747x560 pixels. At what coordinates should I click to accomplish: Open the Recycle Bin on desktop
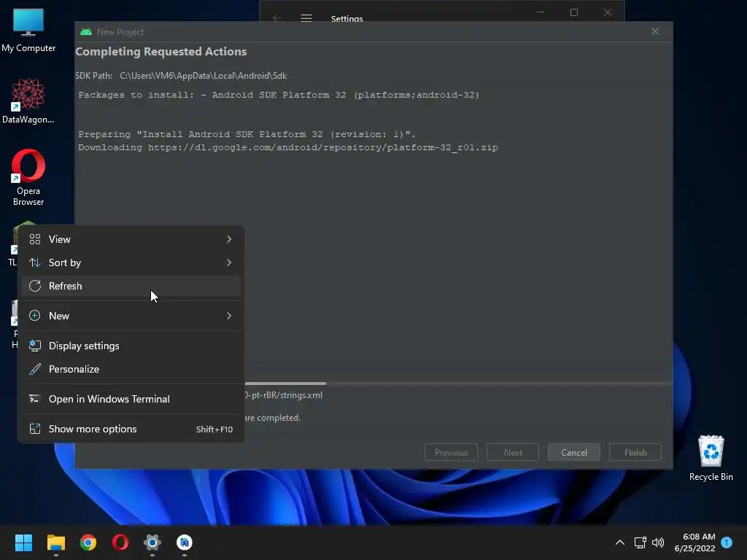[711, 458]
